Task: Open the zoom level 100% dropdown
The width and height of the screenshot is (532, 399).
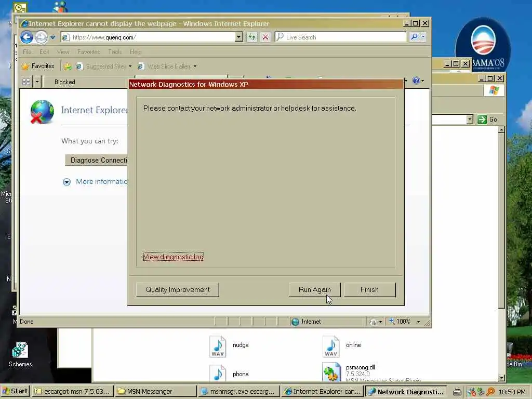Action: [x=418, y=322]
